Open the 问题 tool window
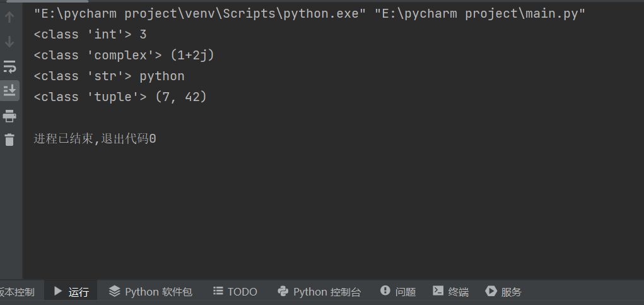644x305 pixels. tap(398, 292)
